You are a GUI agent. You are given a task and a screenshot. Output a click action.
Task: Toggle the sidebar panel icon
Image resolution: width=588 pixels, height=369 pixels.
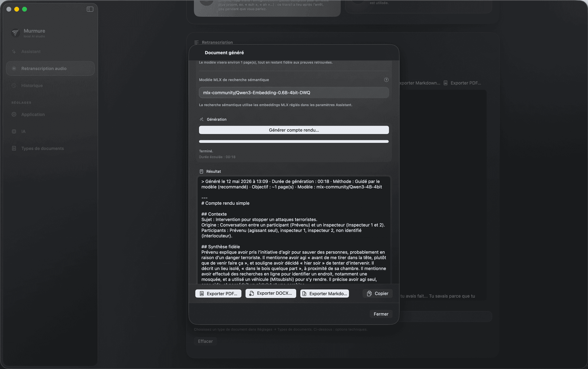90,9
